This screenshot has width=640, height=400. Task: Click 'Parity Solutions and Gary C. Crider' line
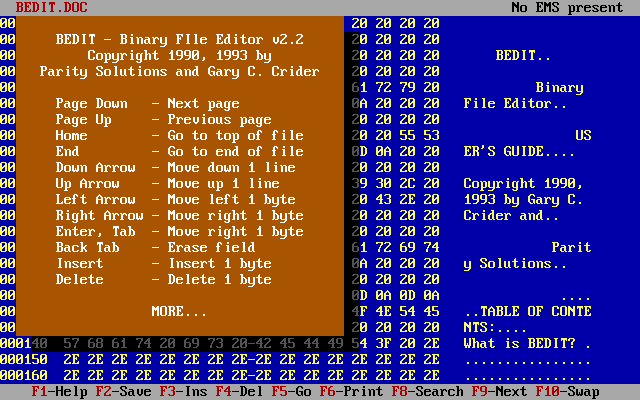[180, 71]
